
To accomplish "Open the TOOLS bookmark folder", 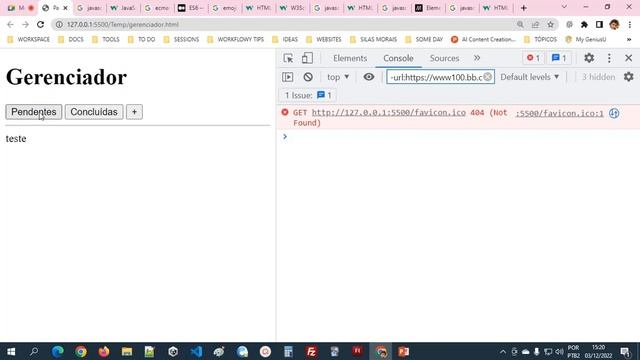I will [x=106, y=39].
